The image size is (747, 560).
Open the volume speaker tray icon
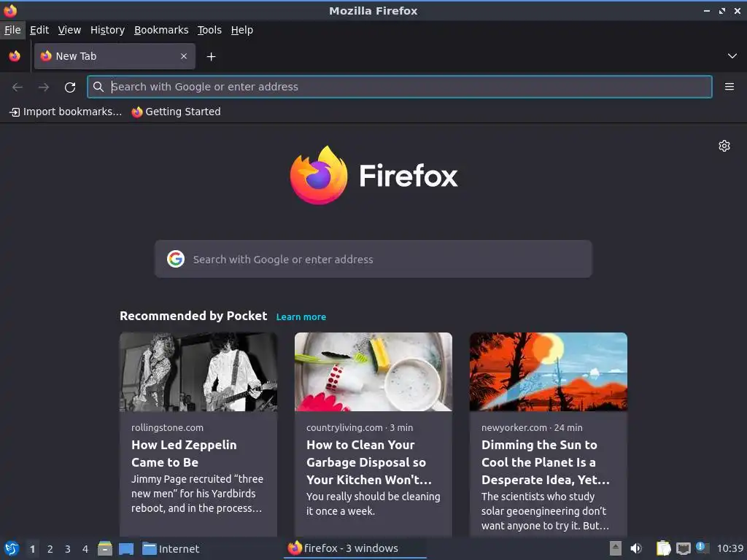(x=636, y=548)
